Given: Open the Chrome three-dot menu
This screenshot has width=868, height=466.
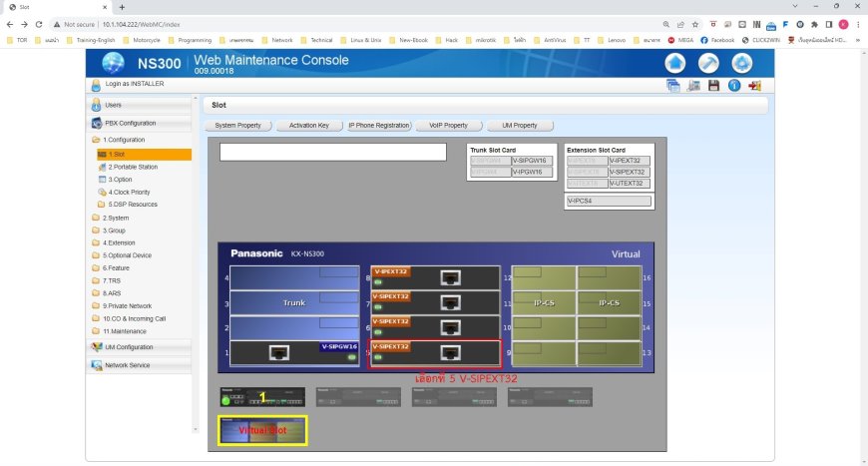Looking at the screenshot, I should click(x=858, y=24).
